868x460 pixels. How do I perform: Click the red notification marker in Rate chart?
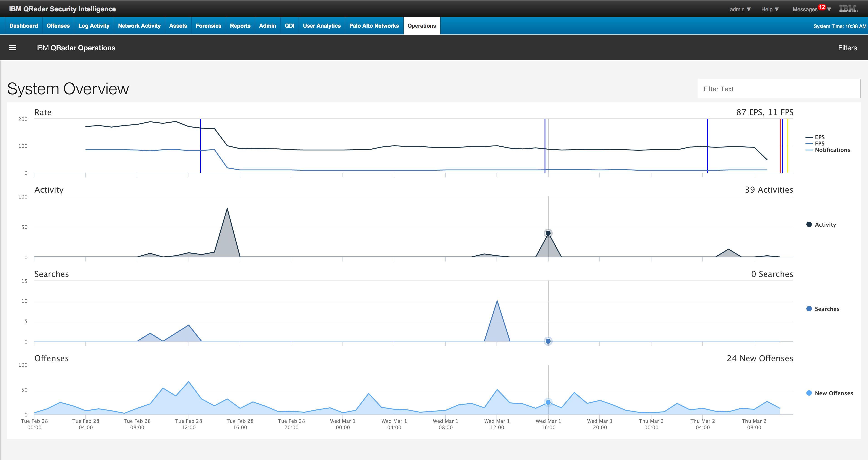(780, 145)
